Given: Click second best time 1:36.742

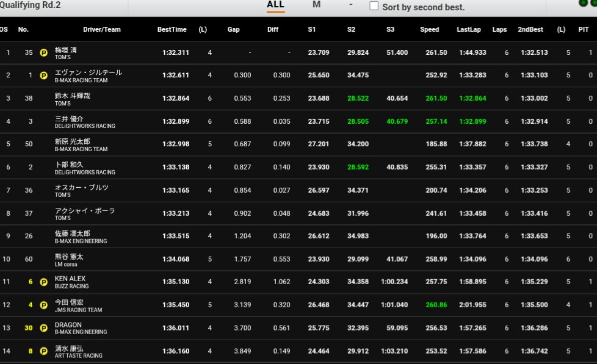Looking at the screenshot, I should [534, 351].
